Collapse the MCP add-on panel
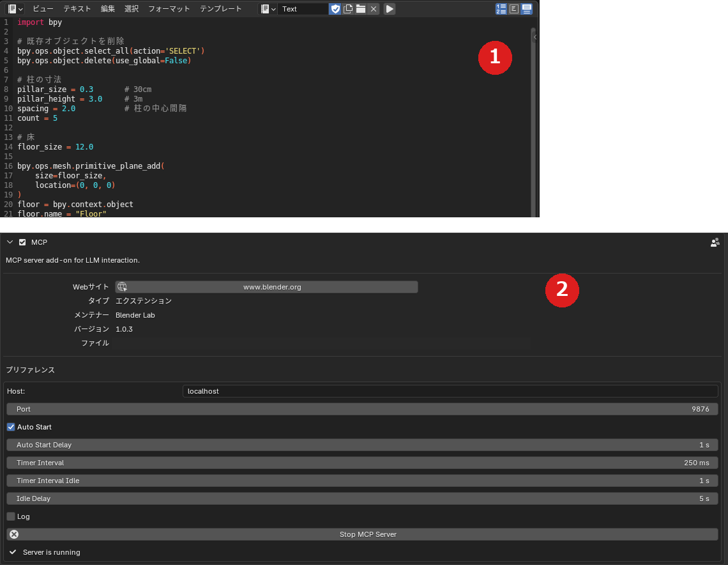This screenshot has width=728, height=565. click(10, 242)
